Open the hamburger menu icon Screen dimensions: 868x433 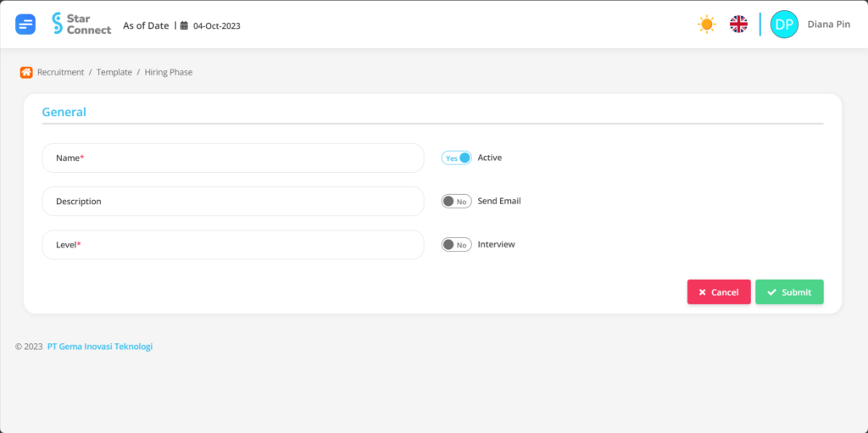[25, 25]
